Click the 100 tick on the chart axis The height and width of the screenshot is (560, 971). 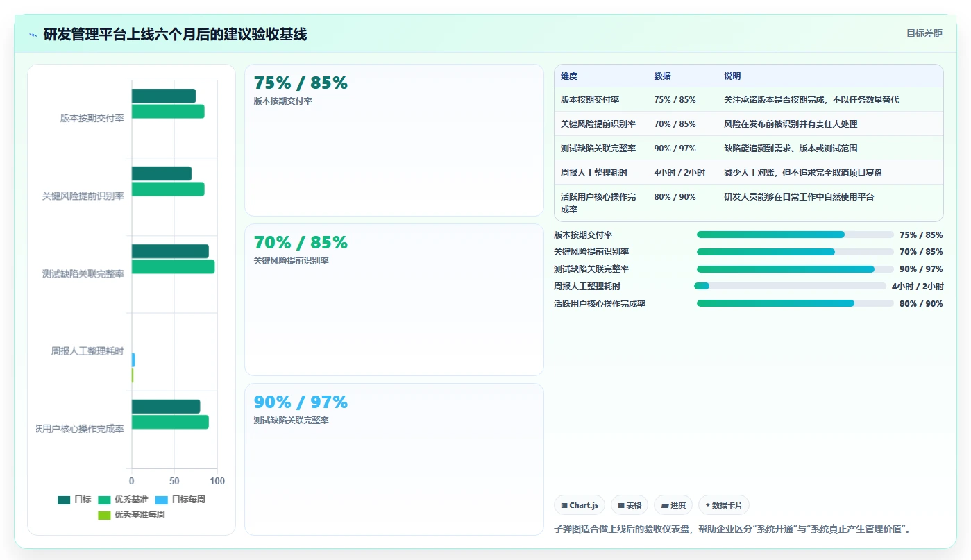click(217, 481)
